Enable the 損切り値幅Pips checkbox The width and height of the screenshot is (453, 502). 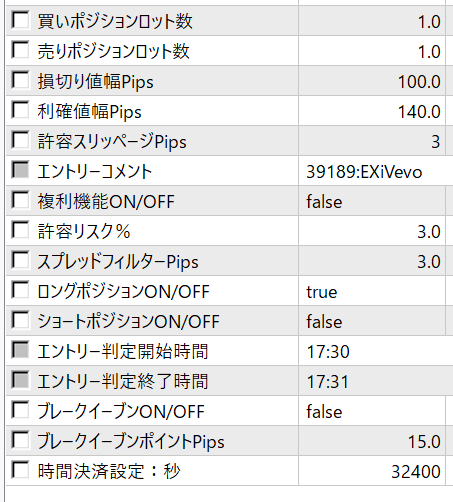pos(20,80)
